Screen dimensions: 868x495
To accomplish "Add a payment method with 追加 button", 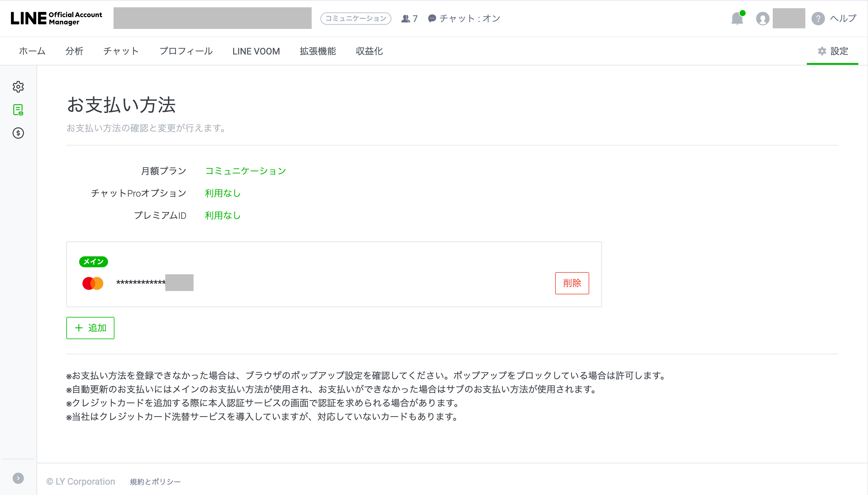I will pyautogui.click(x=90, y=328).
